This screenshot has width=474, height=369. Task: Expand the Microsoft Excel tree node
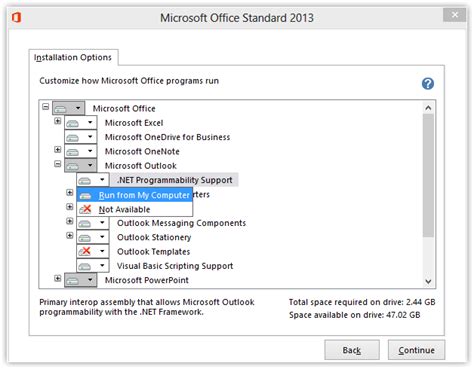point(58,121)
